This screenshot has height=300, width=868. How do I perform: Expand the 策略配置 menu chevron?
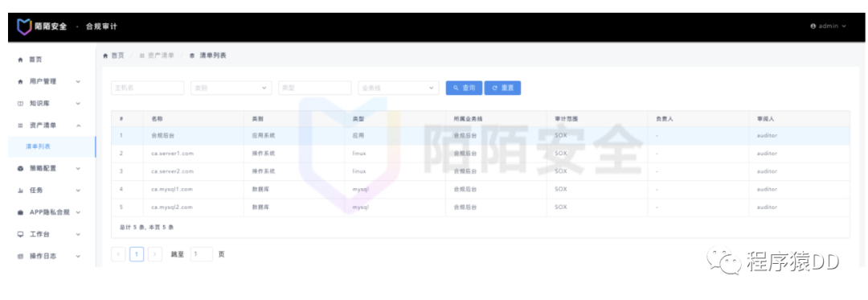78,168
